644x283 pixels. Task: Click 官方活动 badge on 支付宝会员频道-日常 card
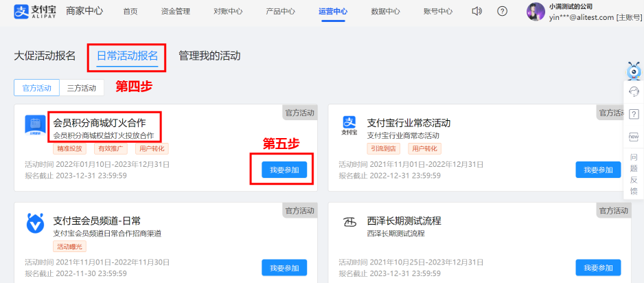tap(300, 210)
